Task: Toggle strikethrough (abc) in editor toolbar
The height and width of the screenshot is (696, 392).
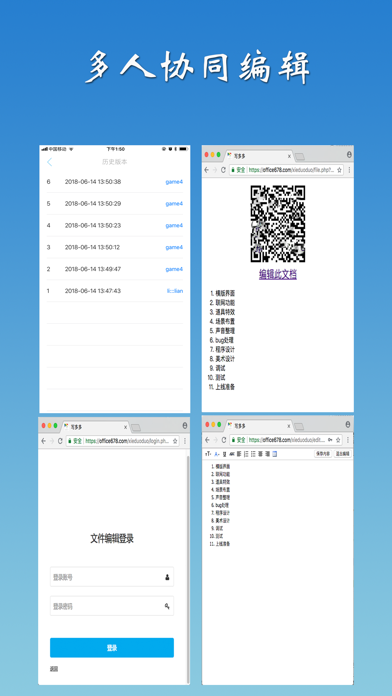Action: click(232, 454)
